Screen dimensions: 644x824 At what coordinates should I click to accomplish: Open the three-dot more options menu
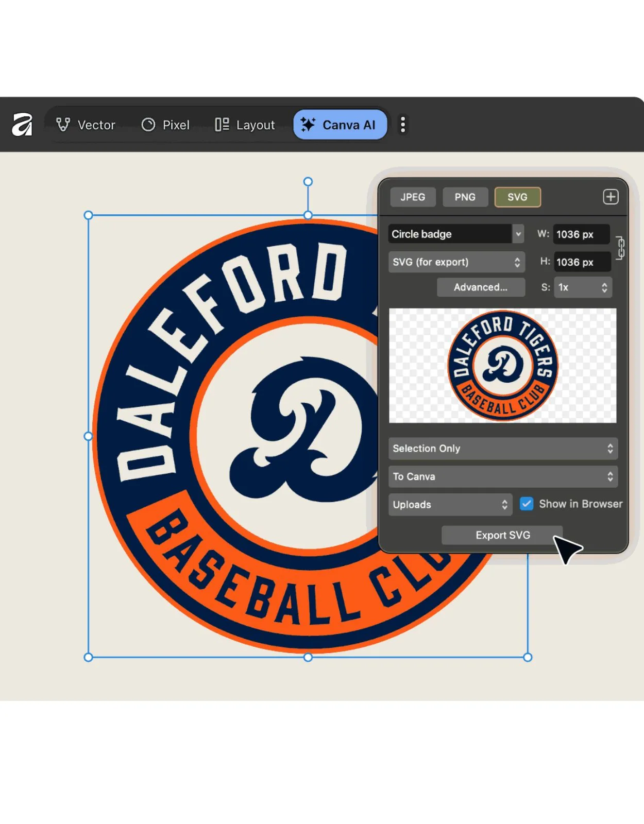point(403,125)
